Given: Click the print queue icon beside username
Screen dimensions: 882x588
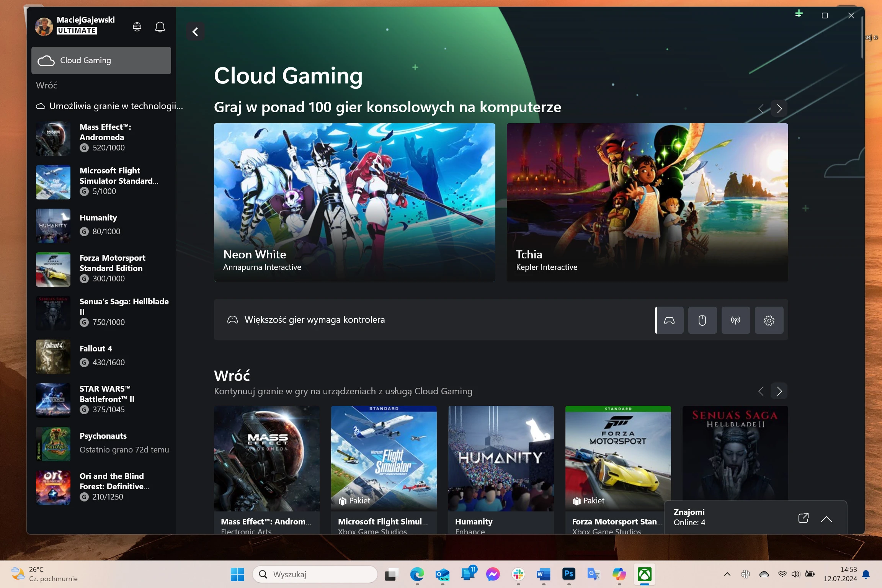Looking at the screenshot, I should point(137,27).
